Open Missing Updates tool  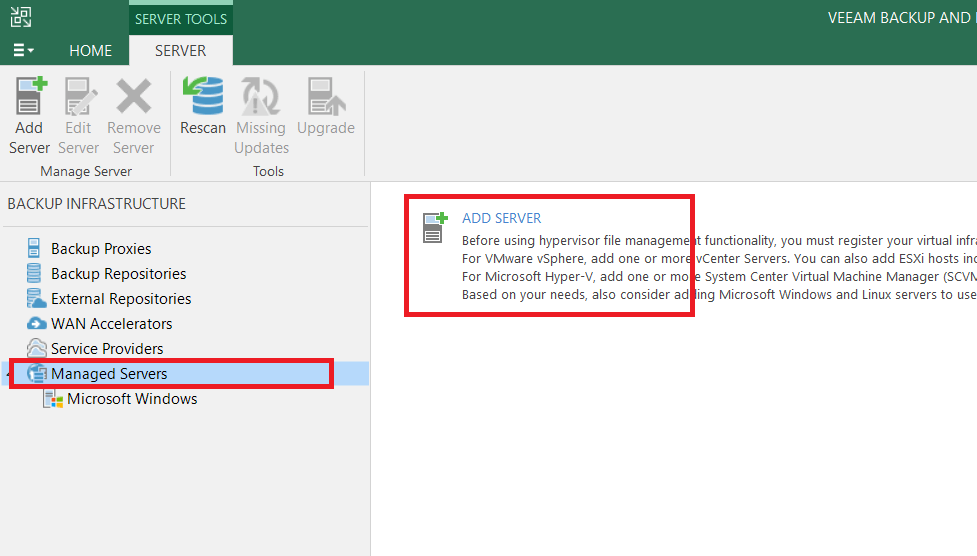point(261,97)
